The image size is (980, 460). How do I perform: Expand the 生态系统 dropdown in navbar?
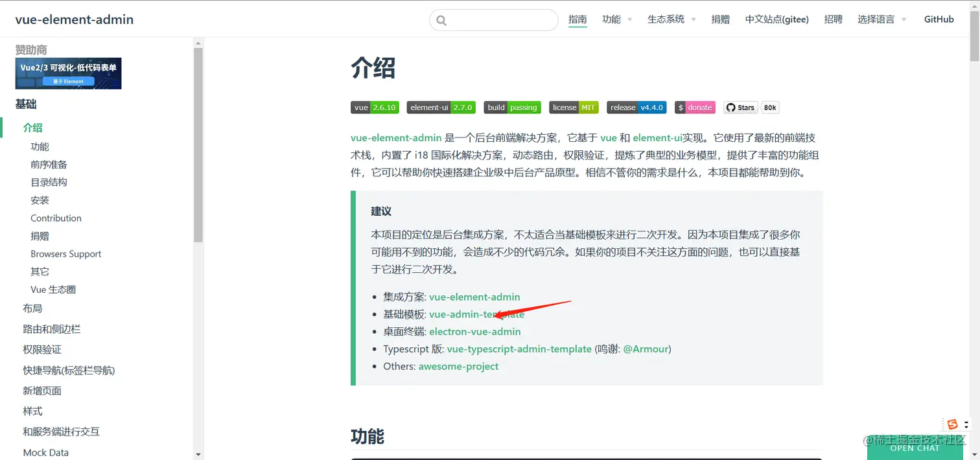(671, 19)
